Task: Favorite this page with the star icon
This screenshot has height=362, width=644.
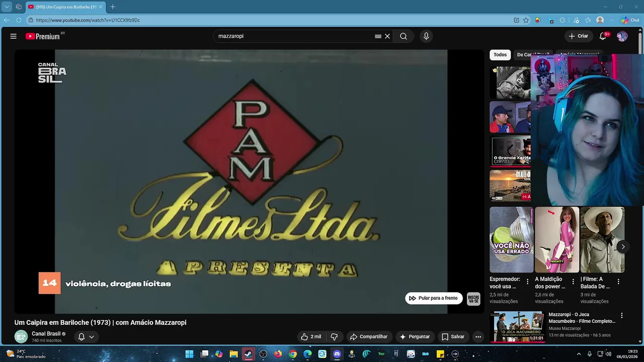Action: point(526,20)
